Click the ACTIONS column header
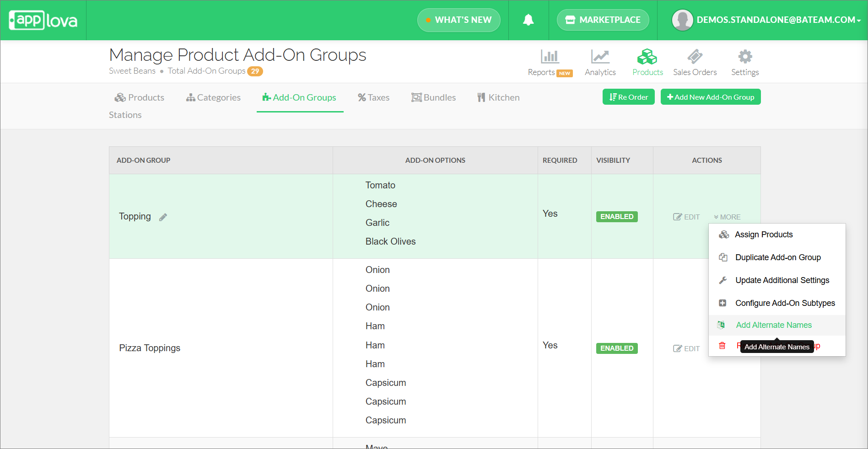The height and width of the screenshot is (449, 868). pos(707,160)
